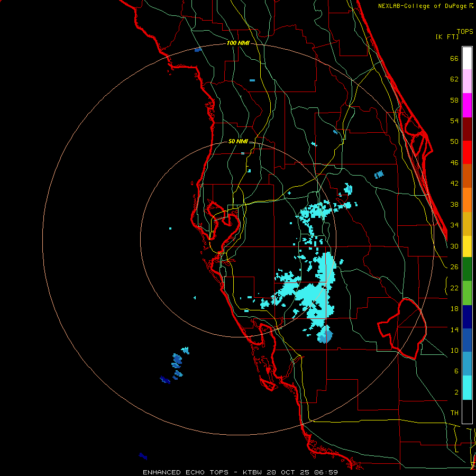Click the '18' legend value
Screen dimensions: 476x476
point(454,309)
